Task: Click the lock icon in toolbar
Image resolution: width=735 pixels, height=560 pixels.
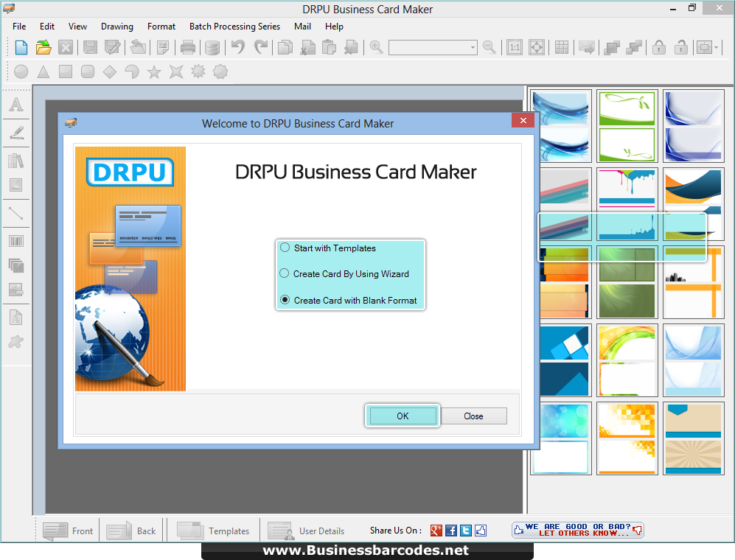Action: (x=658, y=47)
